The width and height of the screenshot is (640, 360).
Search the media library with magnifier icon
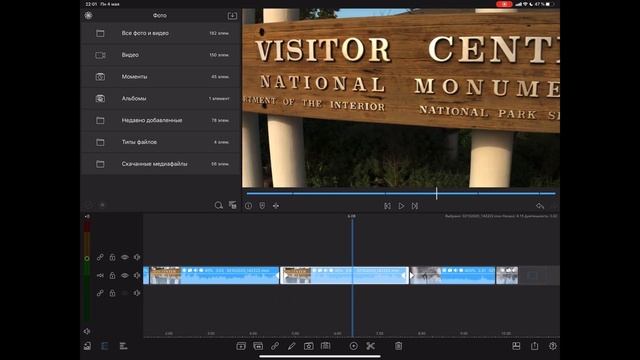(219, 205)
